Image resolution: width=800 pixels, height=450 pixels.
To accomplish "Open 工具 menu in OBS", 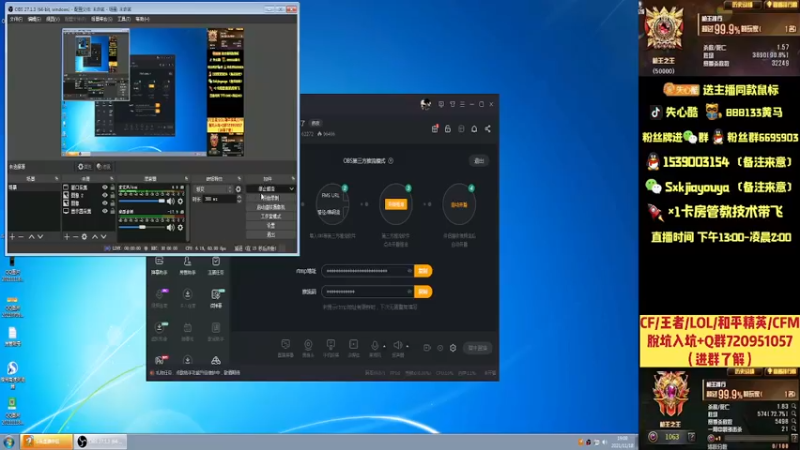I will [x=124, y=19].
